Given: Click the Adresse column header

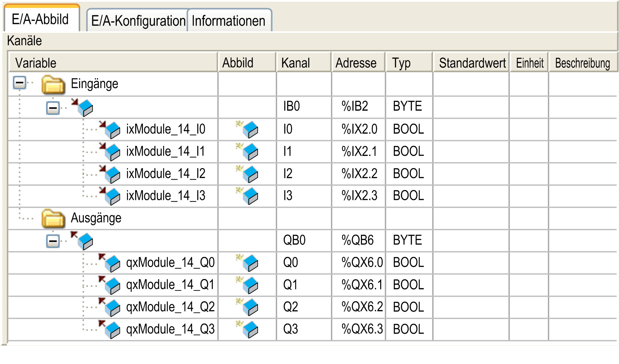Looking at the screenshot, I should (x=357, y=63).
